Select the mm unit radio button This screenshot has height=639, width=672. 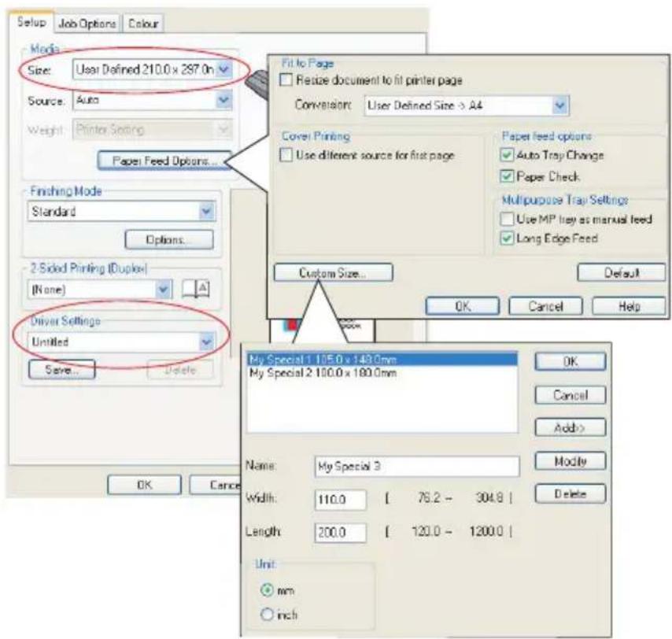(x=267, y=590)
